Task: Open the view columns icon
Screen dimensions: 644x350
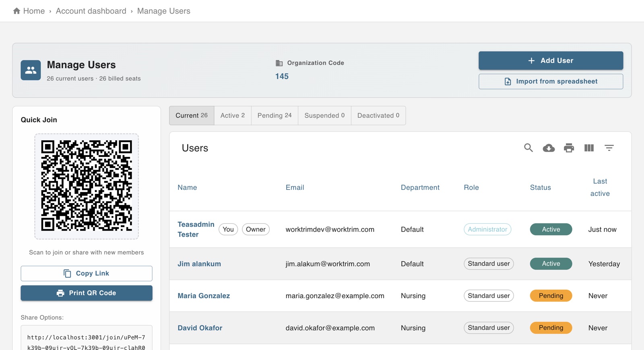Action: tap(589, 148)
